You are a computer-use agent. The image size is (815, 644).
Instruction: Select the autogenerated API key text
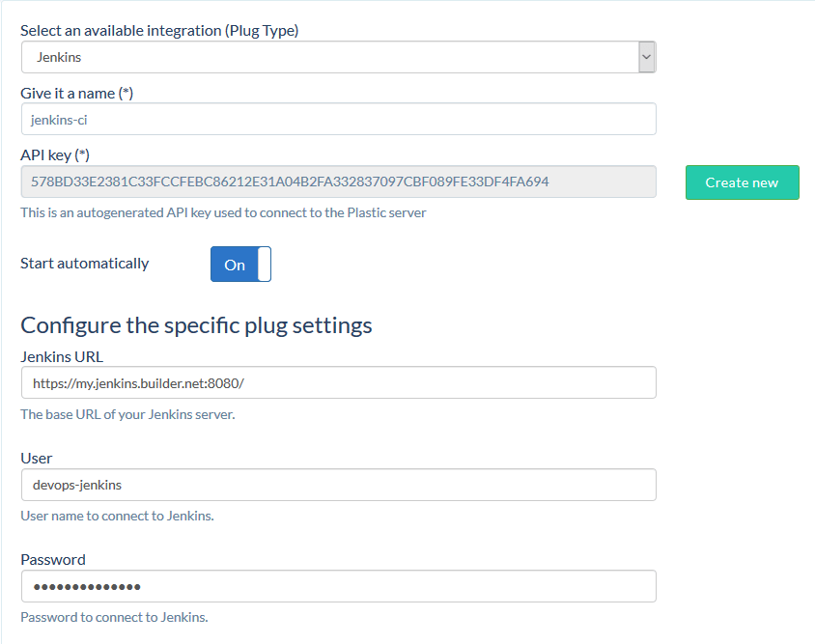(338, 182)
